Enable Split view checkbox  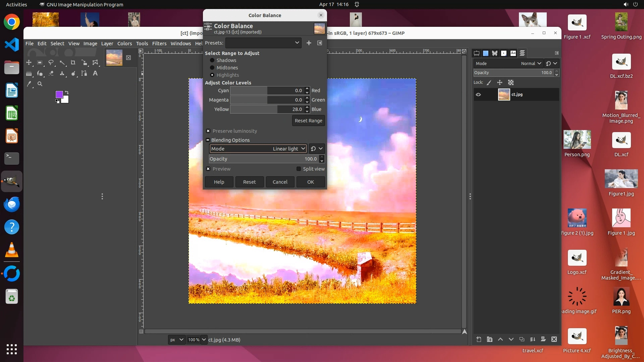click(299, 169)
